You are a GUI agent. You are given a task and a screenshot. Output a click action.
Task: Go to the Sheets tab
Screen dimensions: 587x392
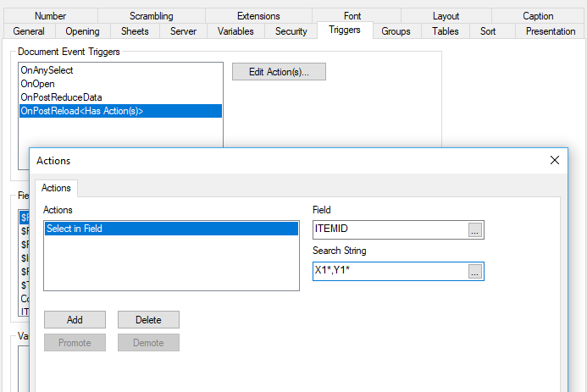tap(135, 31)
